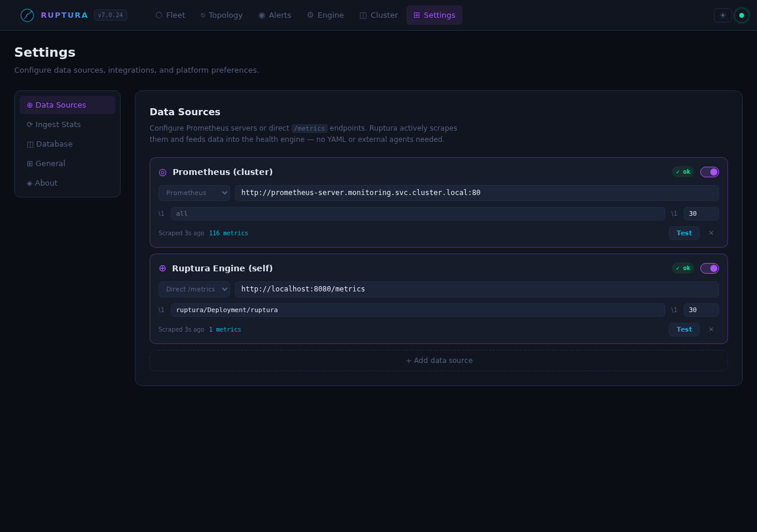Click 'Scraped 3s ago' under Prometheus (cluster)

[181, 233]
